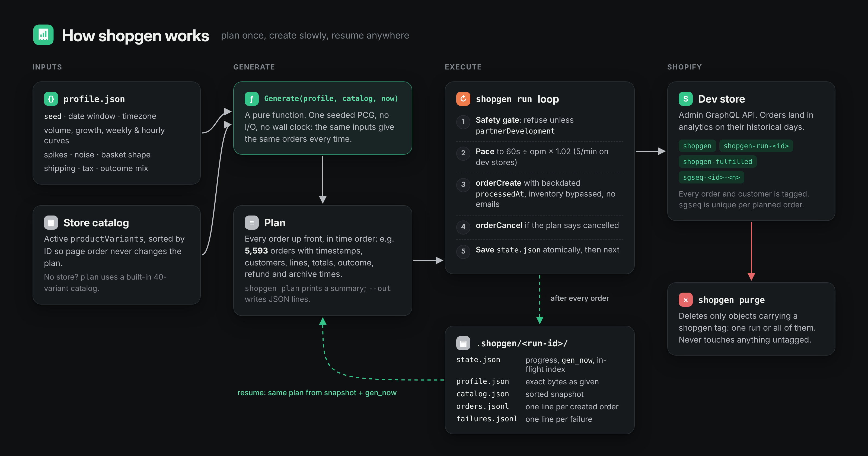The width and height of the screenshot is (868, 456).
Task: Click the '5,593' order count text
Action: (256, 251)
